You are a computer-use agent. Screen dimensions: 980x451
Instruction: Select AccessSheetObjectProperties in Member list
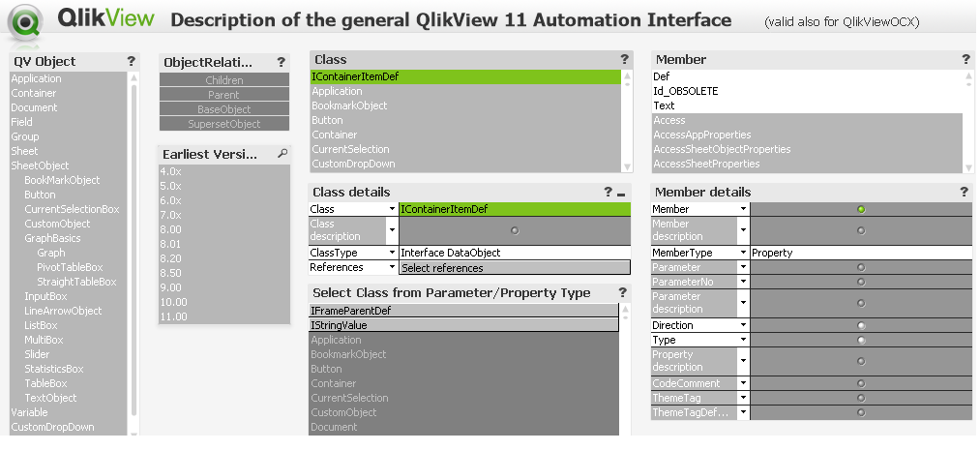tap(807, 149)
